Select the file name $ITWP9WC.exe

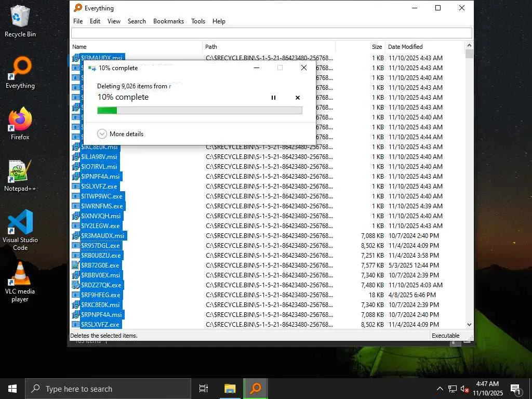101,196
